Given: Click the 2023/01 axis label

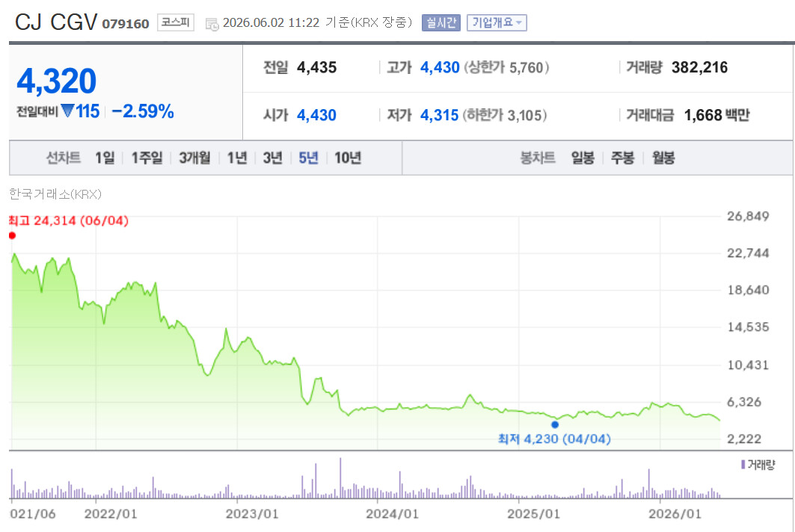Looking at the screenshot, I should [252, 514].
